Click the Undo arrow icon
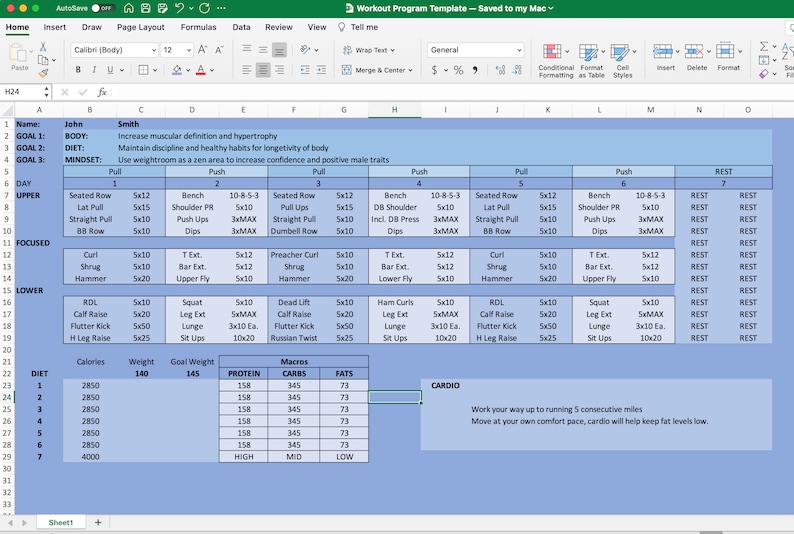 point(179,8)
